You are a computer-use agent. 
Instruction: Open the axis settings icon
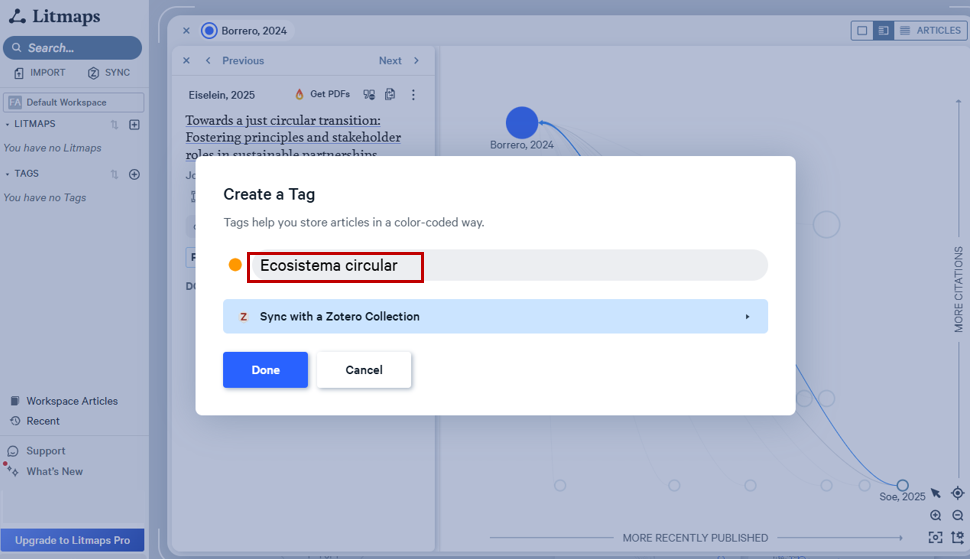[x=958, y=537]
